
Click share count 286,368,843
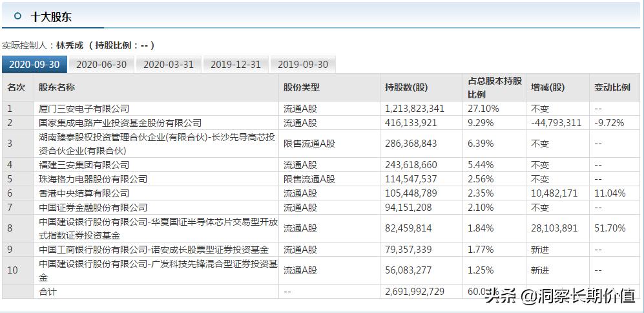[x=411, y=144]
